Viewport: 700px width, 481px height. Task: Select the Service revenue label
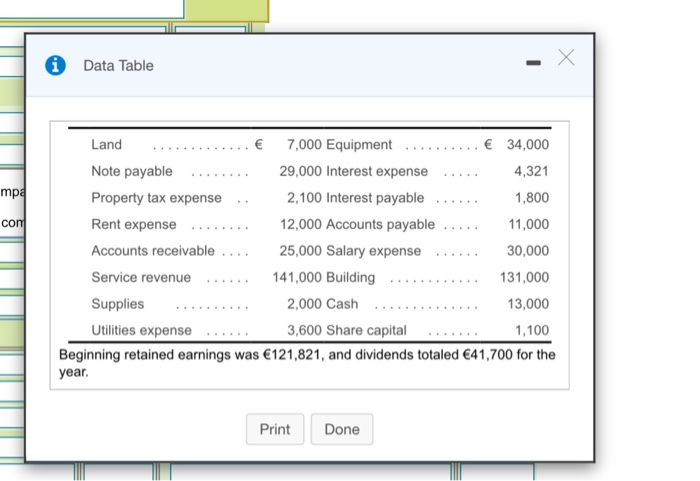[141, 277]
